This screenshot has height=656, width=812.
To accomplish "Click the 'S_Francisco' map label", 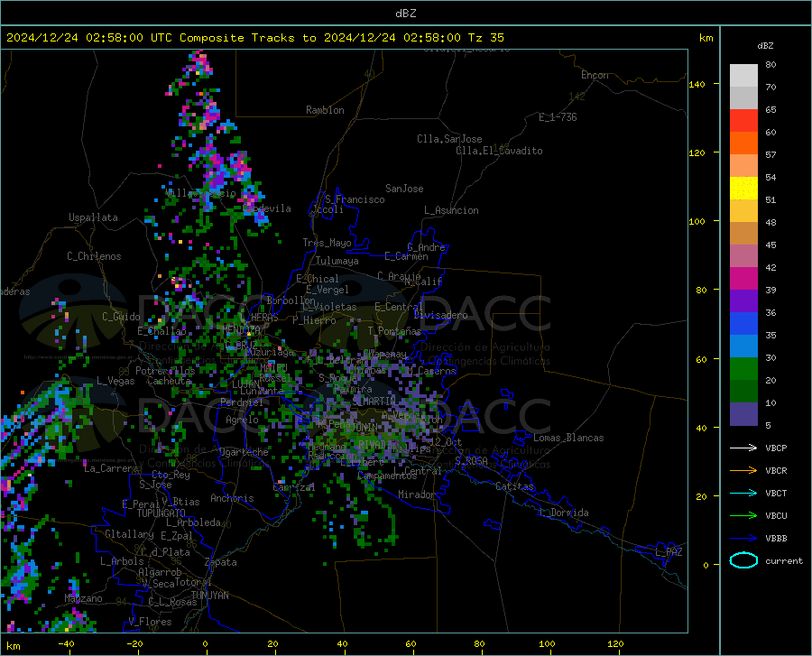I will [x=355, y=199].
